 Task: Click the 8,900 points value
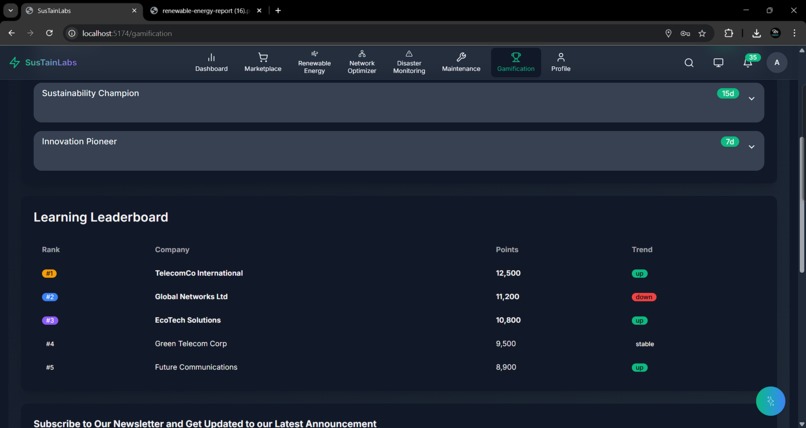pos(506,367)
